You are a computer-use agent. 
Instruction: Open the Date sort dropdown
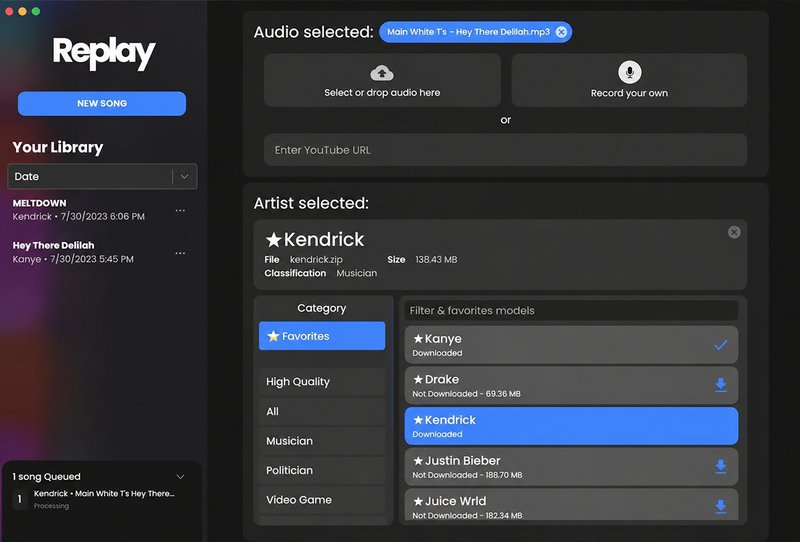pos(102,177)
